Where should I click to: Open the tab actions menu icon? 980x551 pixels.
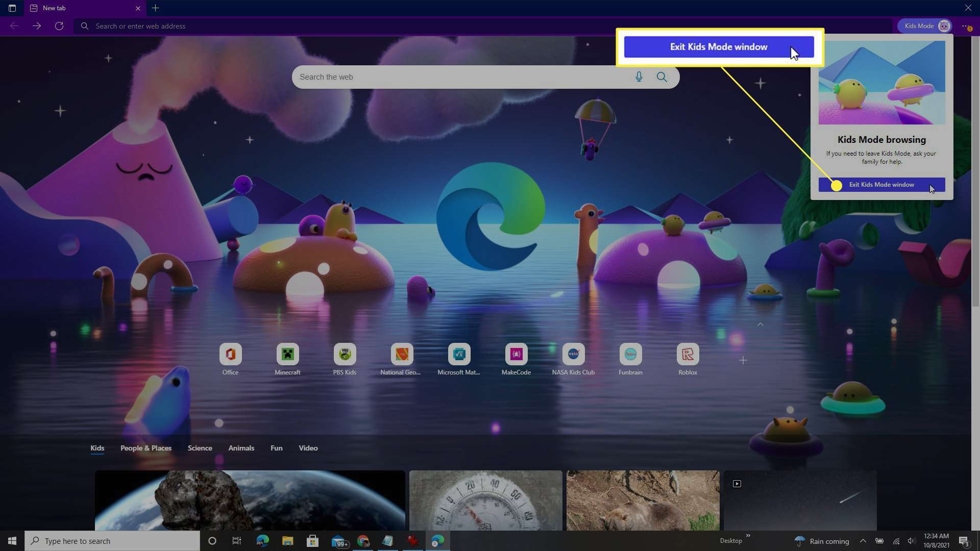click(x=12, y=8)
